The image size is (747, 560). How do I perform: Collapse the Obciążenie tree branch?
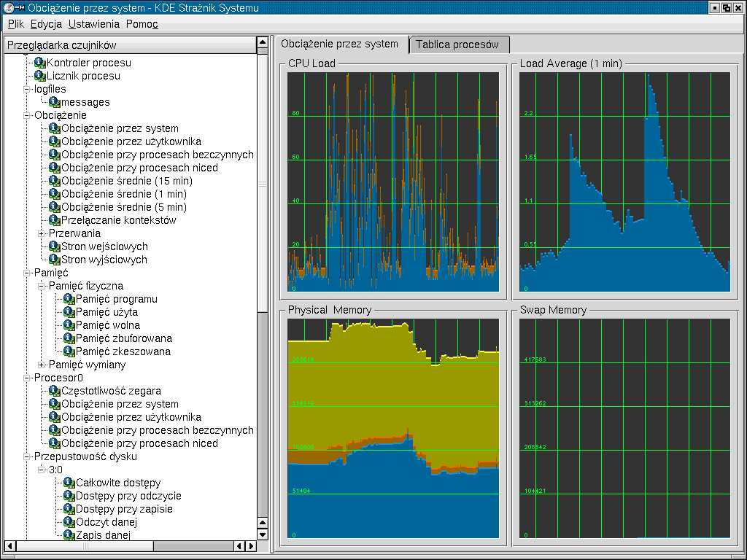tap(27, 115)
